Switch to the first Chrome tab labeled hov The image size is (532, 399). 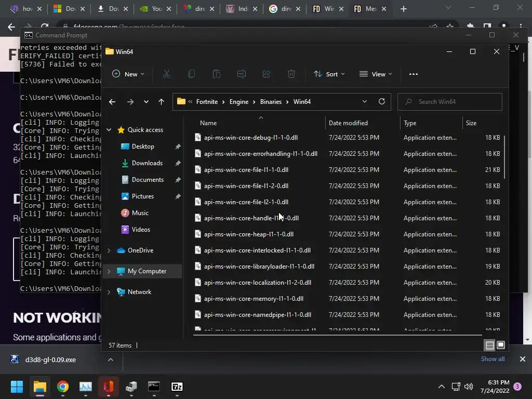pyautogui.click(x=26, y=9)
